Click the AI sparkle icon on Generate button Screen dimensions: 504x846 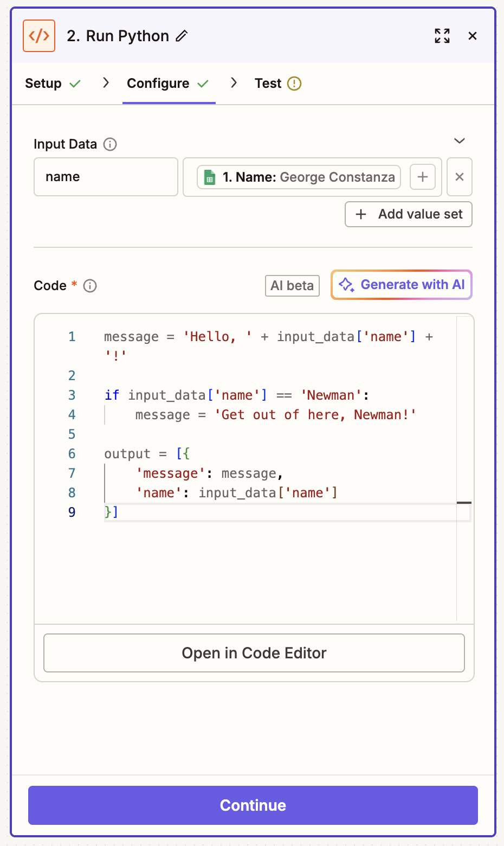coord(346,284)
